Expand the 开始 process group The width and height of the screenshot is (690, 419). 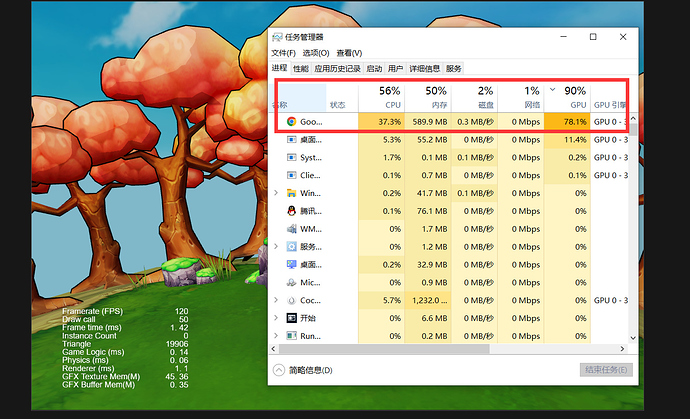tap(276, 318)
